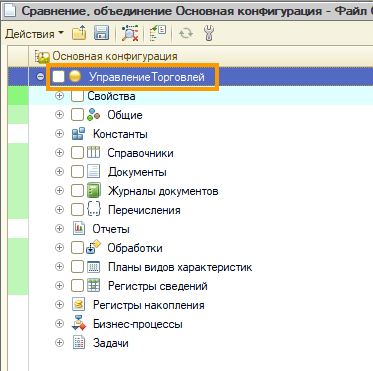Screen dimensions: 373x371
Task: Click the Отчеты chart icon
Action: click(x=79, y=229)
